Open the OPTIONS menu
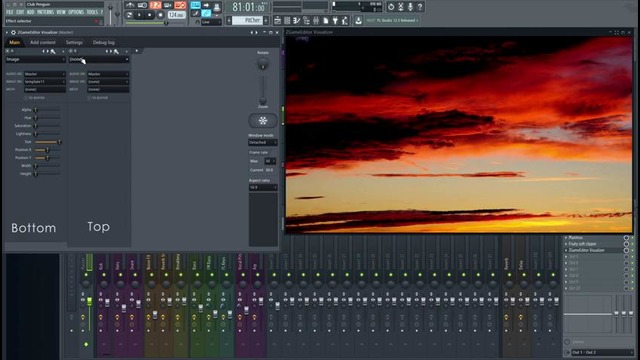 pos(76,12)
